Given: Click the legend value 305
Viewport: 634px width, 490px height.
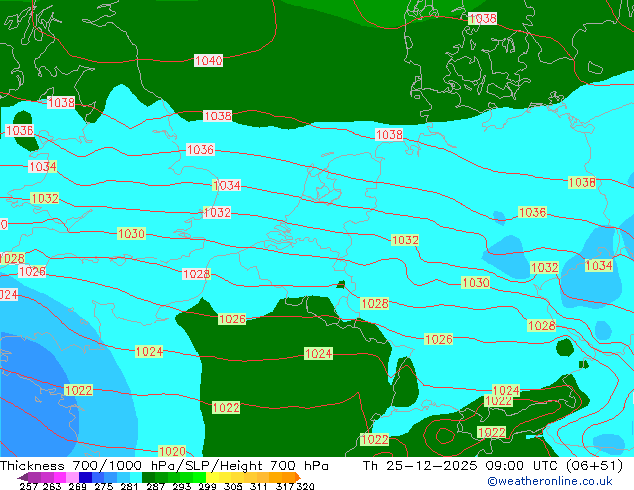Looking at the screenshot, I should coord(233,486).
